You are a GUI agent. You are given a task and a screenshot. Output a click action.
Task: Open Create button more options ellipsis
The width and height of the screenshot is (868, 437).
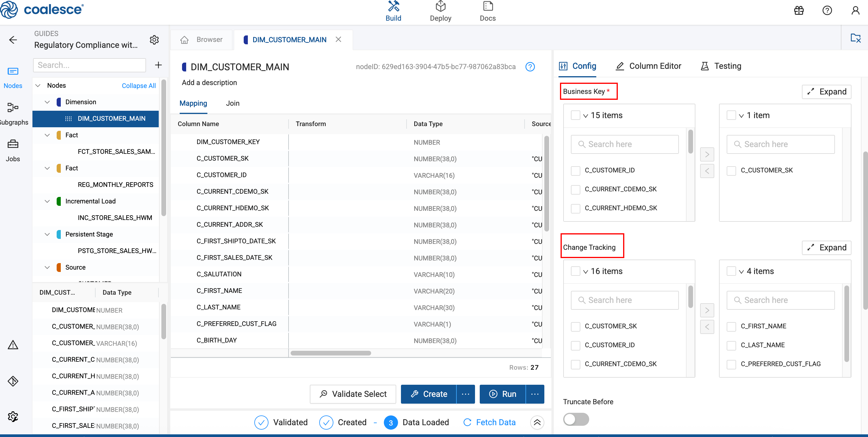[x=465, y=394]
